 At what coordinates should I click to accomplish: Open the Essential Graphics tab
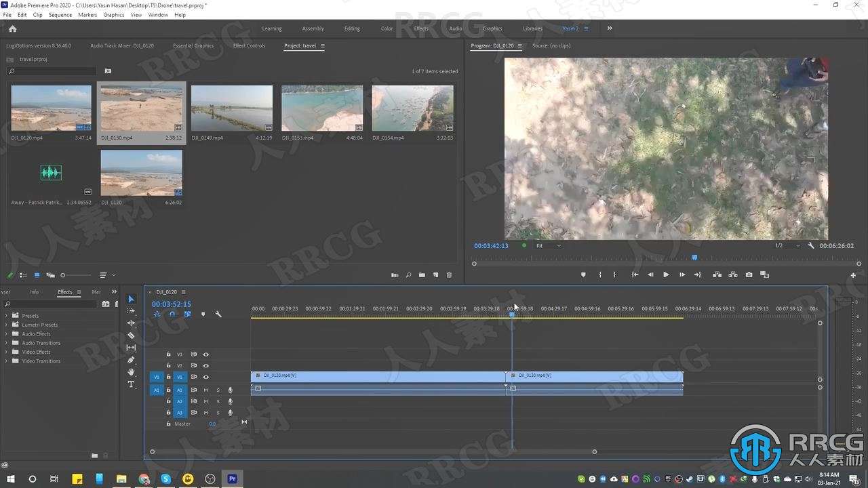pos(193,46)
